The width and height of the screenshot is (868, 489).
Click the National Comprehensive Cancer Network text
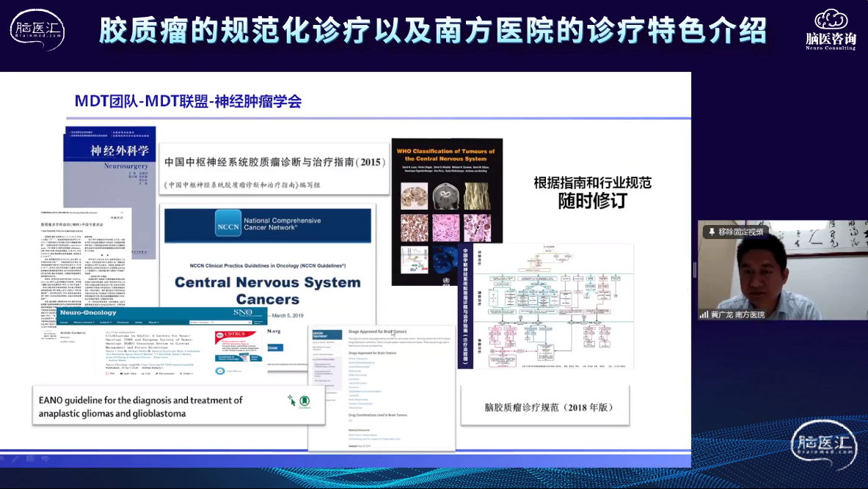pyautogui.click(x=282, y=224)
